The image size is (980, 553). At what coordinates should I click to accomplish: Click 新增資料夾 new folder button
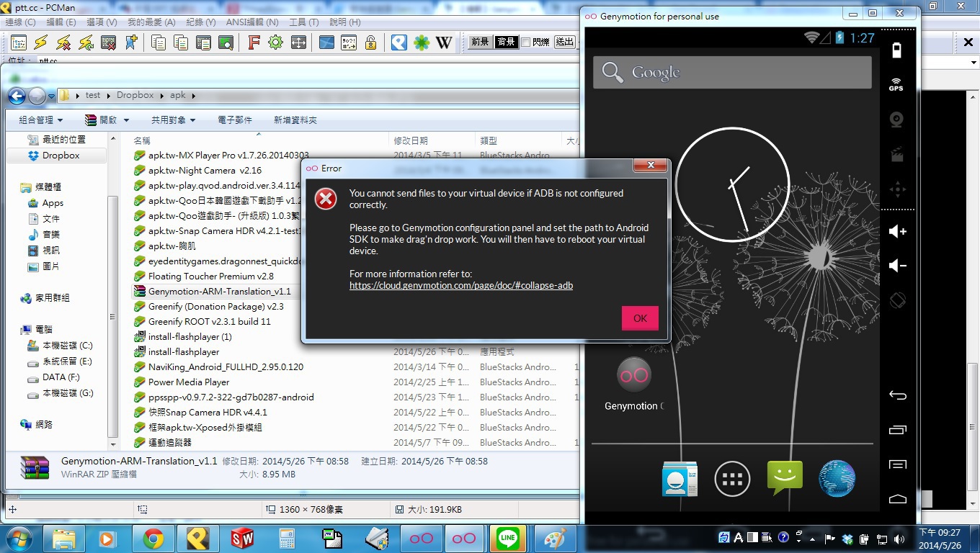coord(295,120)
